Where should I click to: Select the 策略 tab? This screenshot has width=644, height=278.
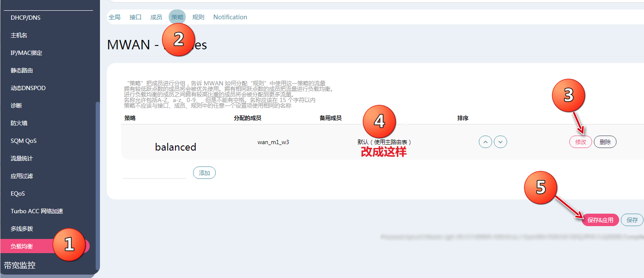177,17
